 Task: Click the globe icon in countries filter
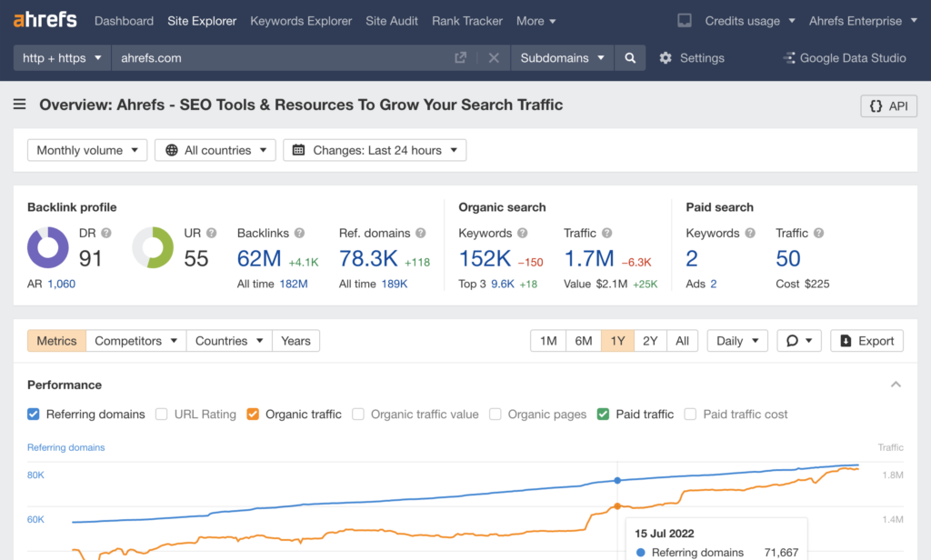(x=172, y=150)
